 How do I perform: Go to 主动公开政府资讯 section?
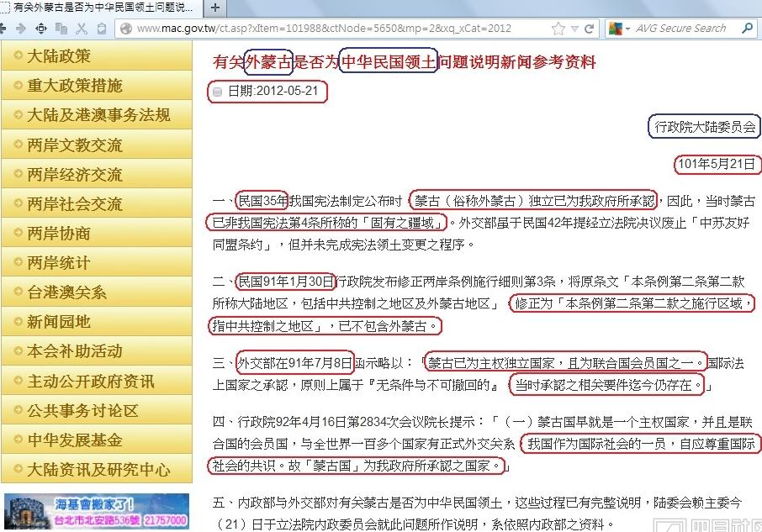tap(97, 381)
